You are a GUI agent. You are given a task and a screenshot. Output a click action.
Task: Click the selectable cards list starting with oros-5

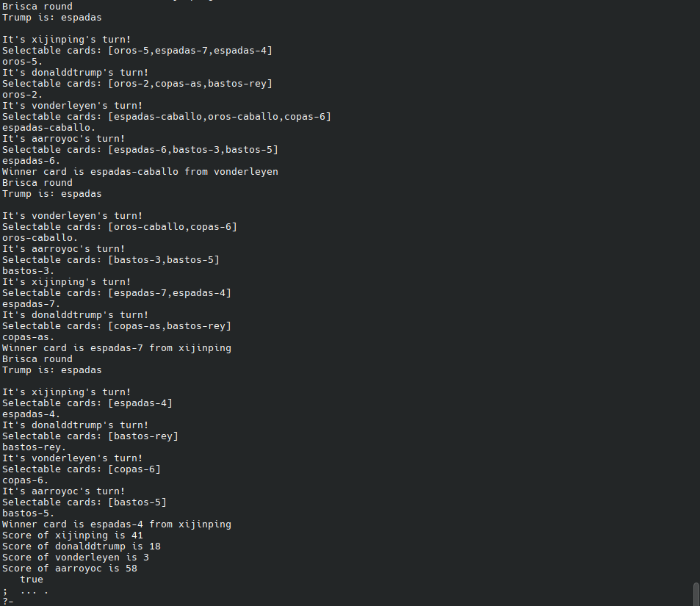[x=190, y=51]
